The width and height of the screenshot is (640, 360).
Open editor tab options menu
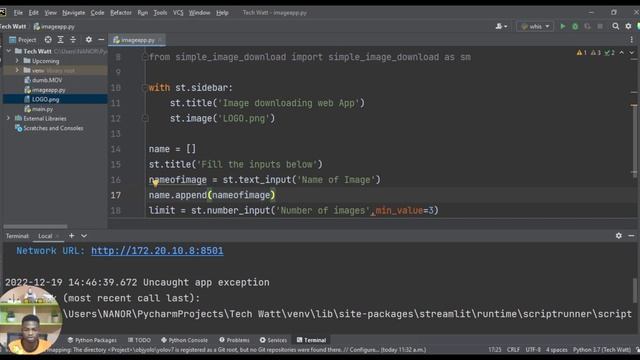pos(631,40)
